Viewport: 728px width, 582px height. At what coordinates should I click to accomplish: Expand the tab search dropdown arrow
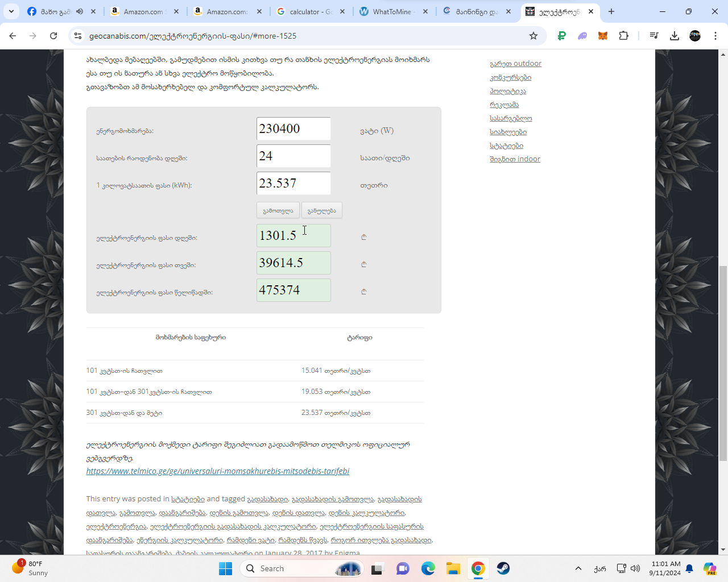point(11,11)
